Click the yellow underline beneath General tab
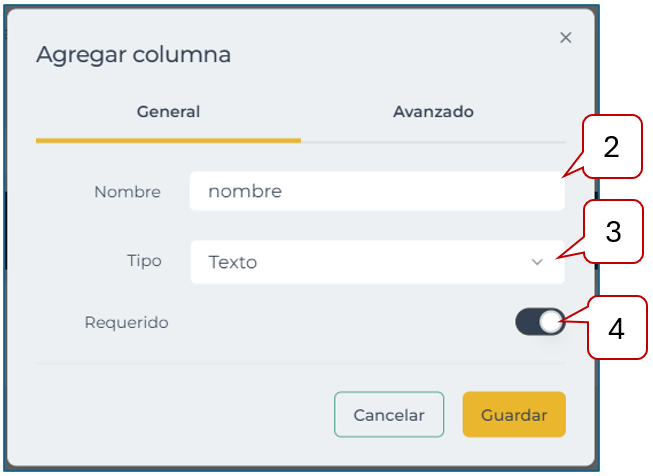This screenshot has width=653, height=476. point(168,140)
